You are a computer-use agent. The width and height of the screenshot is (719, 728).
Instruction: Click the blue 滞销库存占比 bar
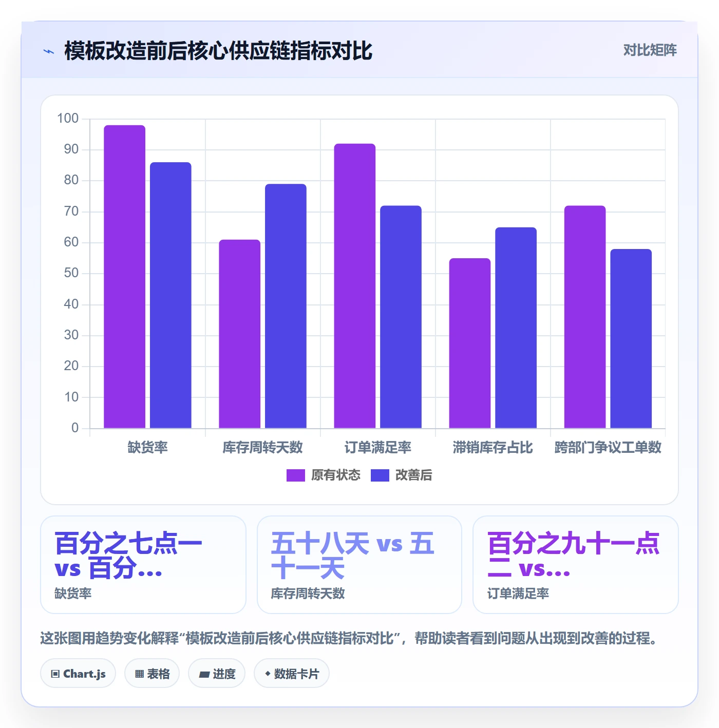(516, 328)
